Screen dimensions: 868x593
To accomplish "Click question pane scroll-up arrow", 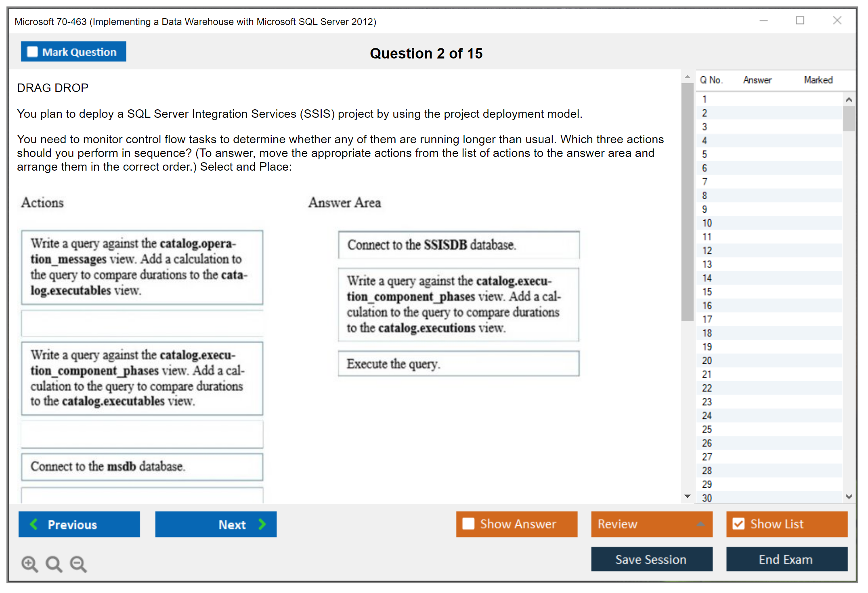I will pos(688,77).
